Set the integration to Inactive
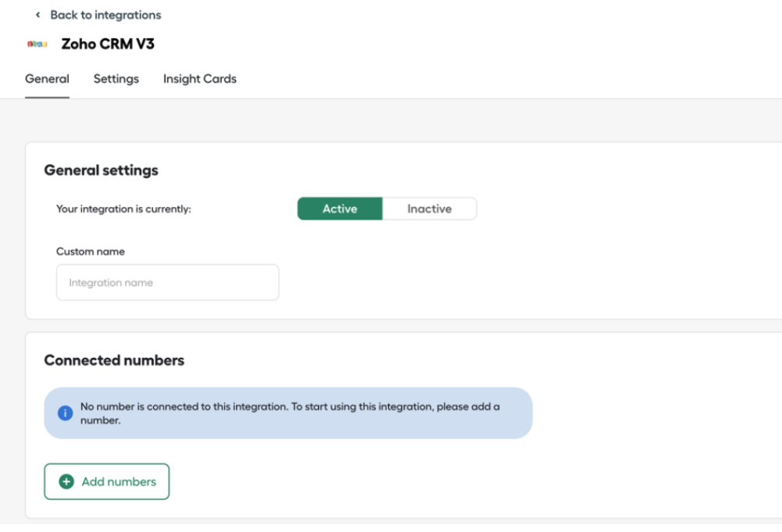The height and width of the screenshot is (532, 782). 430,209
